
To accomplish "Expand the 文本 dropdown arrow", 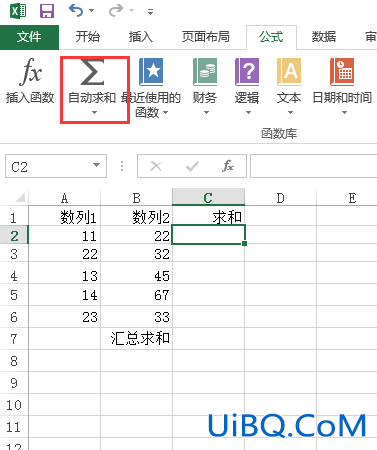I will click(290, 113).
